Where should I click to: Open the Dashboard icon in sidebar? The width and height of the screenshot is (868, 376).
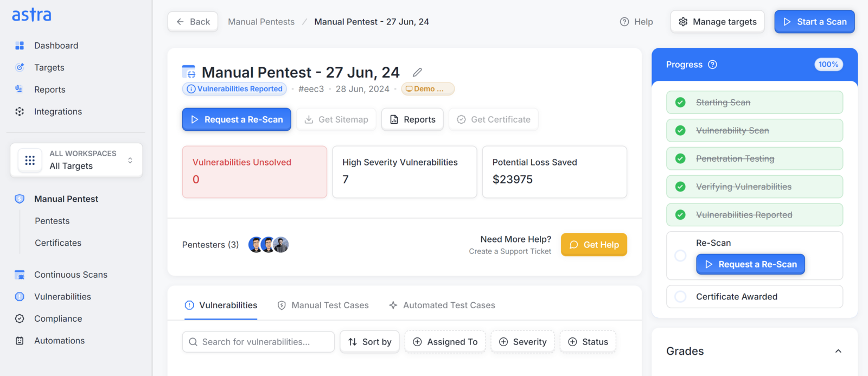tap(20, 46)
